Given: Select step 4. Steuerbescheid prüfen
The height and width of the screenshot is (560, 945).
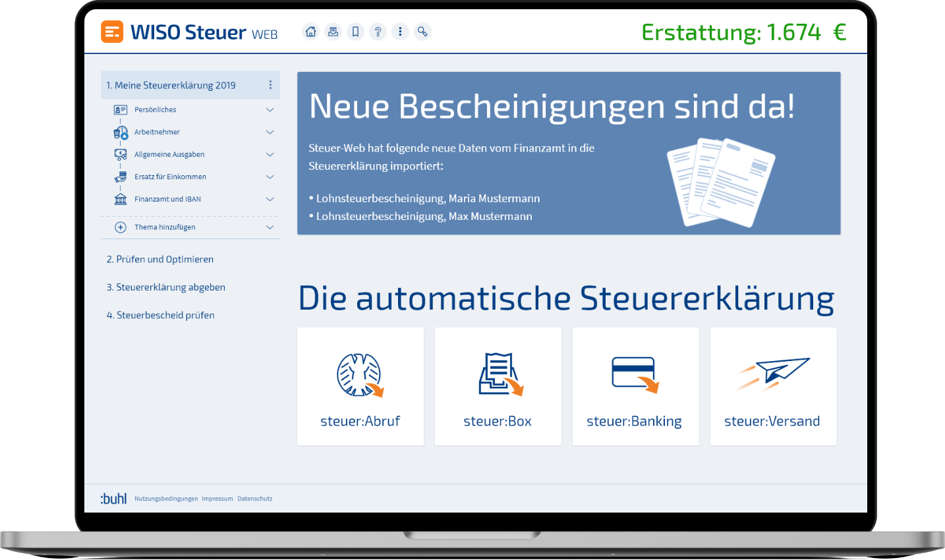Looking at the screenshot, I should 161,316.
